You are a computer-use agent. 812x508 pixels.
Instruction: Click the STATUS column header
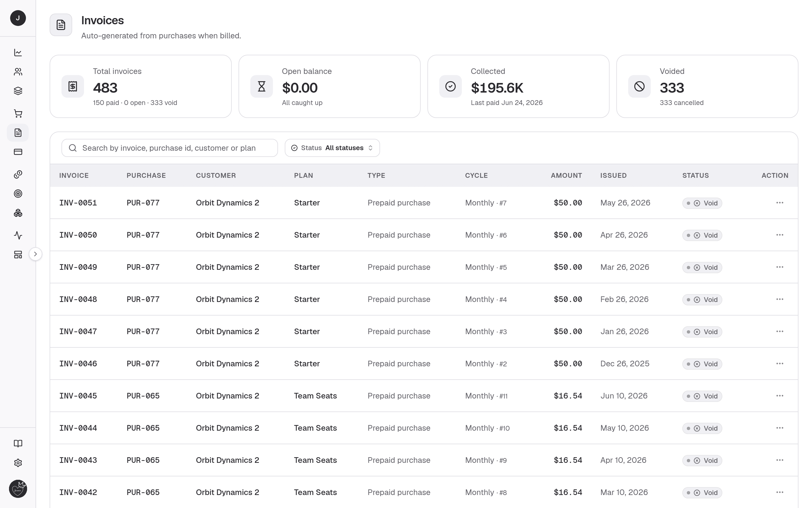695,175
